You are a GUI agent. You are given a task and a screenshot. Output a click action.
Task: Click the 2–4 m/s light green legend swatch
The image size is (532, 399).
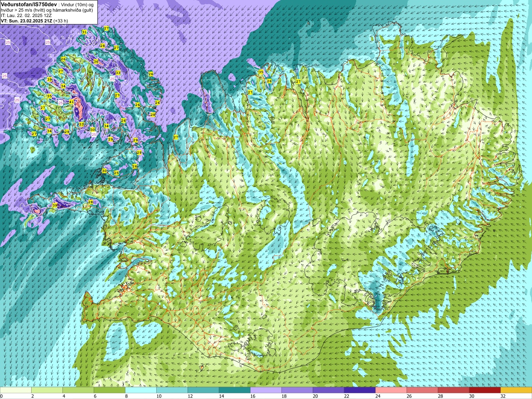pos(47,390)
